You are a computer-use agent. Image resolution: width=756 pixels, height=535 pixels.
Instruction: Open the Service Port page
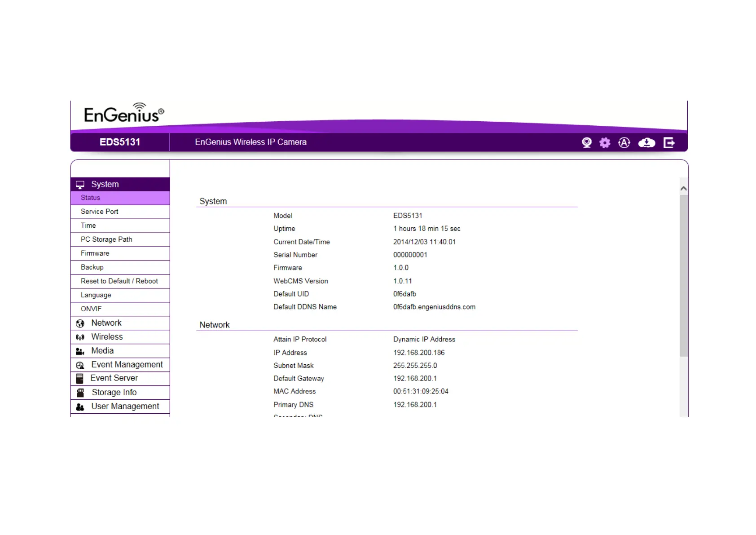click(x=120, y=212)
